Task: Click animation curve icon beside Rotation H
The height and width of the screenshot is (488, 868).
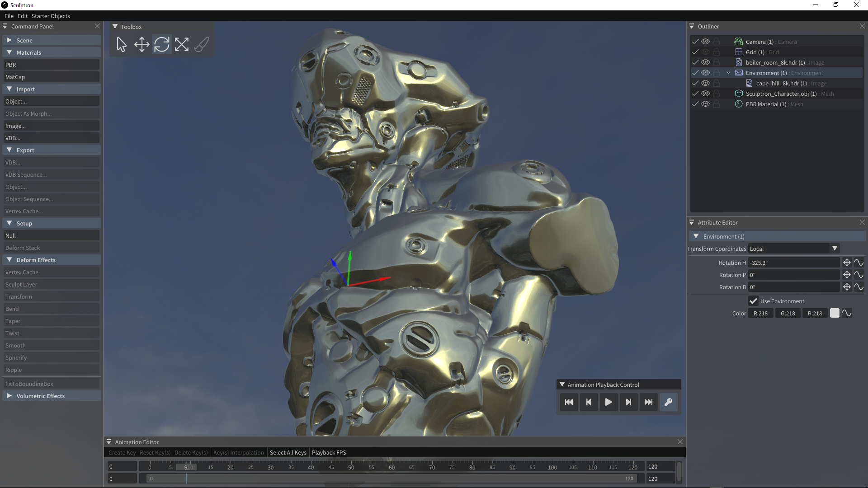Action: (x=859, y=263)
